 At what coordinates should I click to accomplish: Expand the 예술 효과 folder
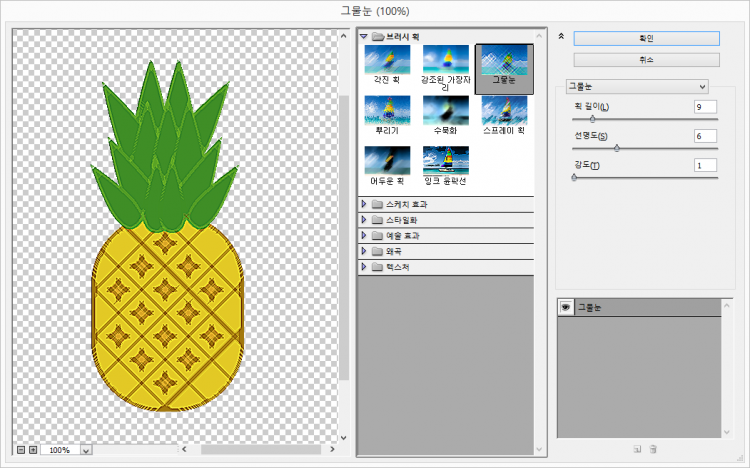[364, 236]
